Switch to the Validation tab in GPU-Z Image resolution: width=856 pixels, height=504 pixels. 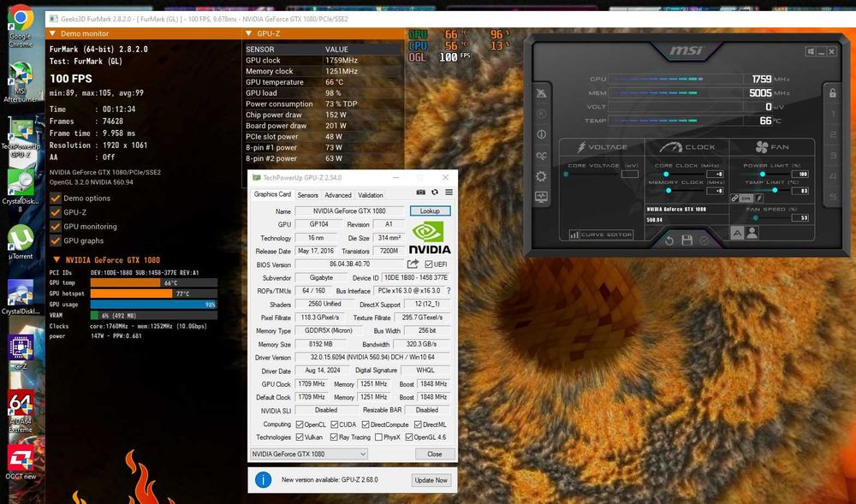click(x=371, y=195)
